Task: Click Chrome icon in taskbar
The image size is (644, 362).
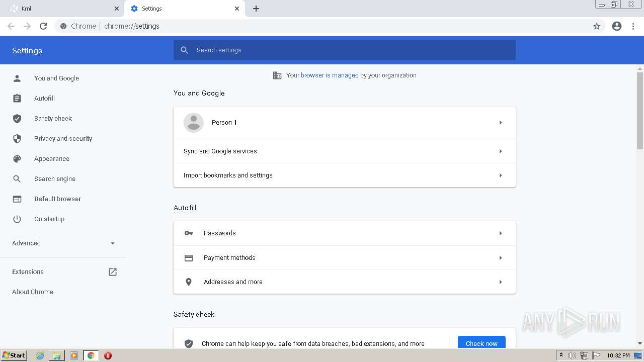Action: [91, 355]
